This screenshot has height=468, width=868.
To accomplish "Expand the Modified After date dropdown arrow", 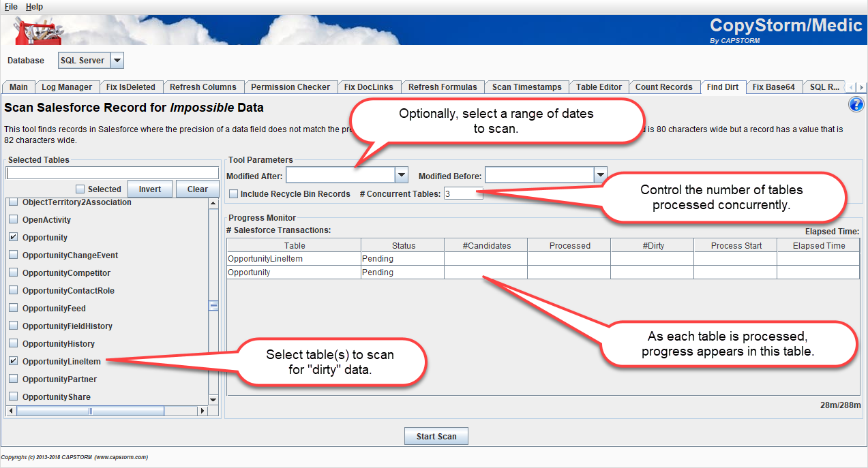I will point(402,175).
